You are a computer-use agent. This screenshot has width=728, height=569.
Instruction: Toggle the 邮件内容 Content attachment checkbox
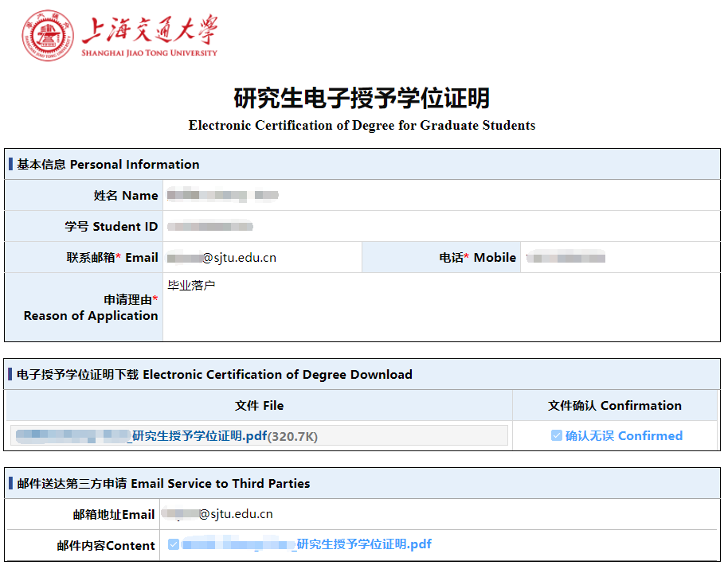pyautogui.click(x=174, y=544)
